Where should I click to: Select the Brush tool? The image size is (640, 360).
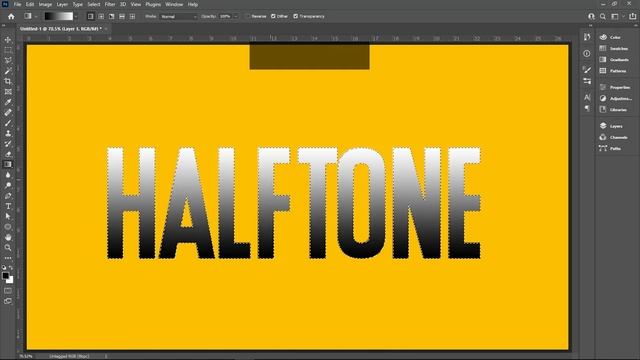tap(8, 122)
